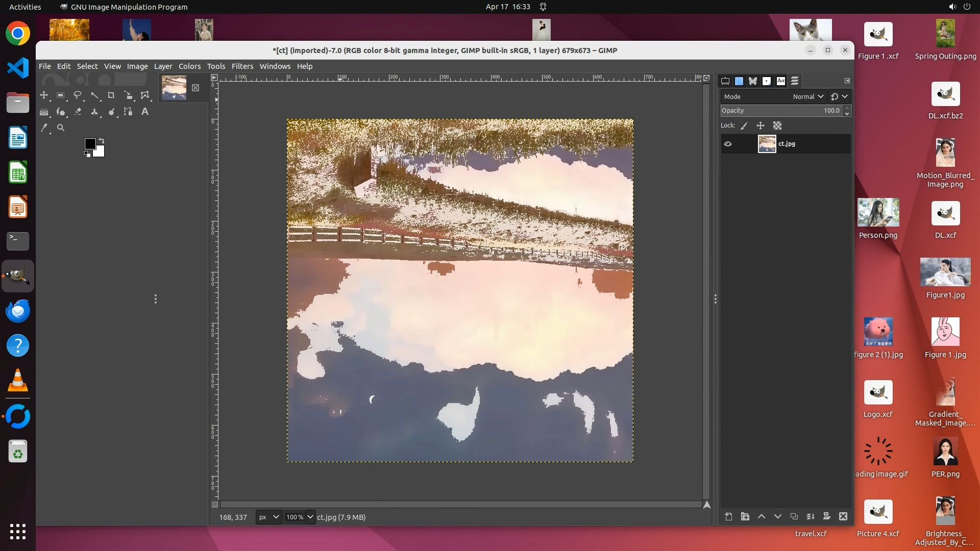Toggle lock alpha channel checkerboard icon

click(777, 126)
